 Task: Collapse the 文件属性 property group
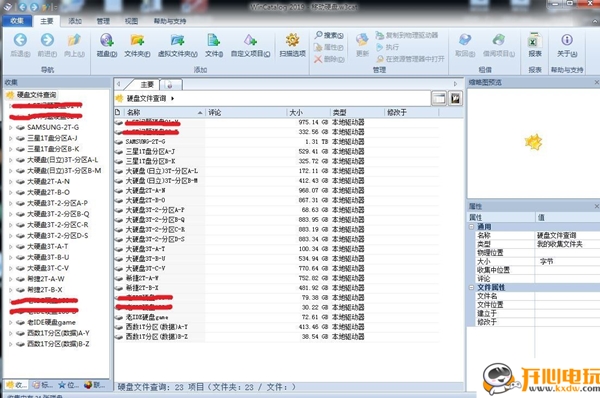click(471, 287)
